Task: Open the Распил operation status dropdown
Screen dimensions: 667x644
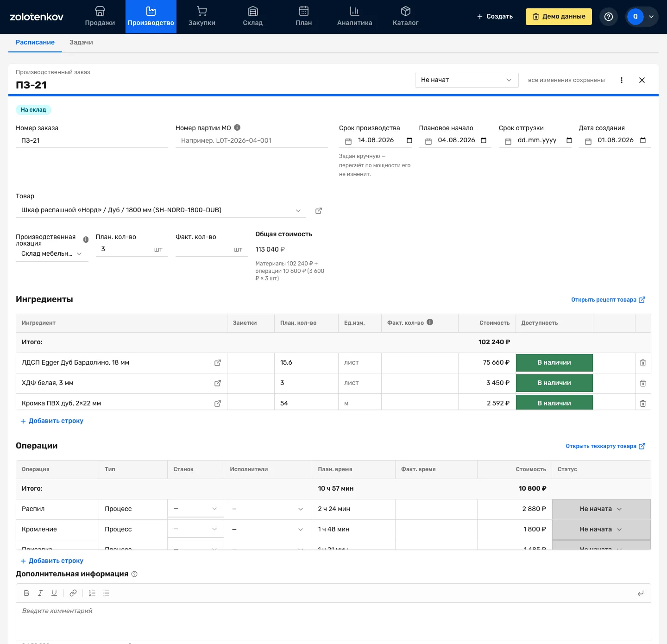Action: (601, 509)
